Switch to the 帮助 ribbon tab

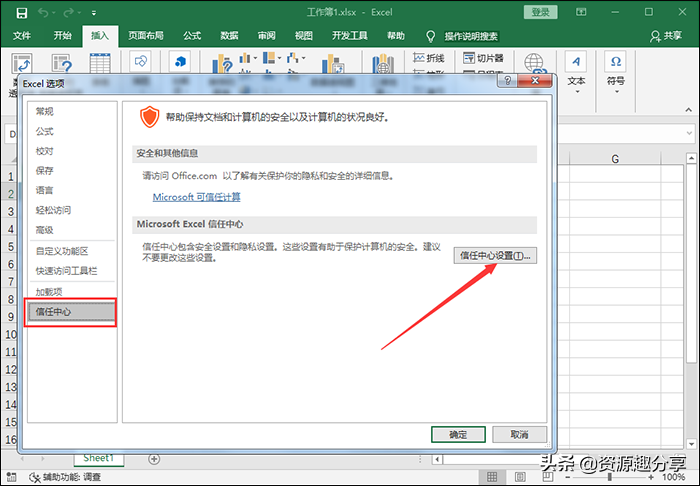click(396, 36)
